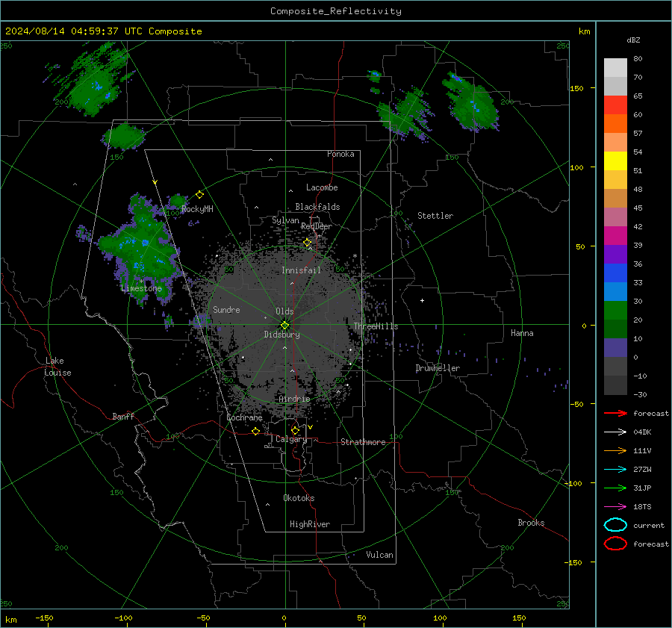Click the cyan 'current' ellipse legend icon
The image size is (672, 628).
pos(615,525)
